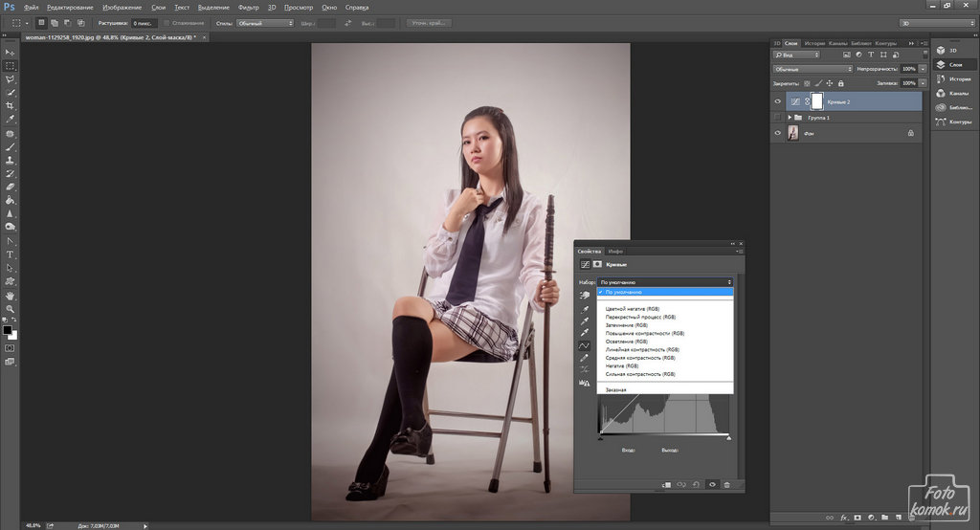This screenshot has height=530, width=980.
Task: Toggle pixel layer filter in Layers panel
Action: coord(846,55)
